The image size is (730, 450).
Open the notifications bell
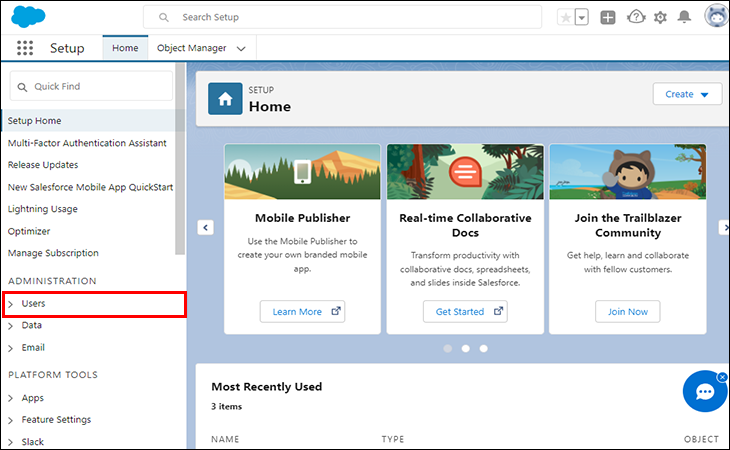tap(685, 17)
